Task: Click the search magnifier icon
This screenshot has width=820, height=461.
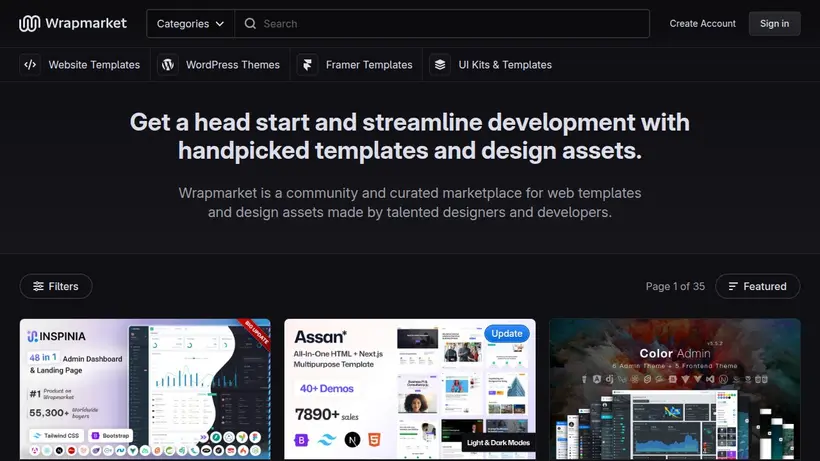Action: coord(250,24)
